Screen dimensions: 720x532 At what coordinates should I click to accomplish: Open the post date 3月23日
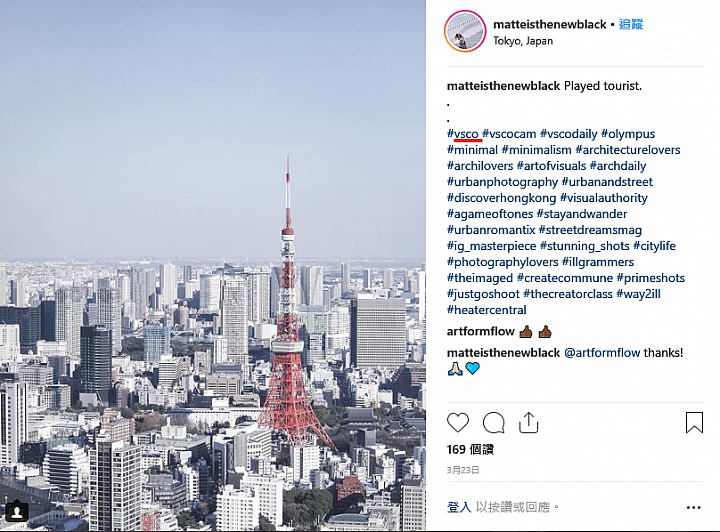(463, 470)
